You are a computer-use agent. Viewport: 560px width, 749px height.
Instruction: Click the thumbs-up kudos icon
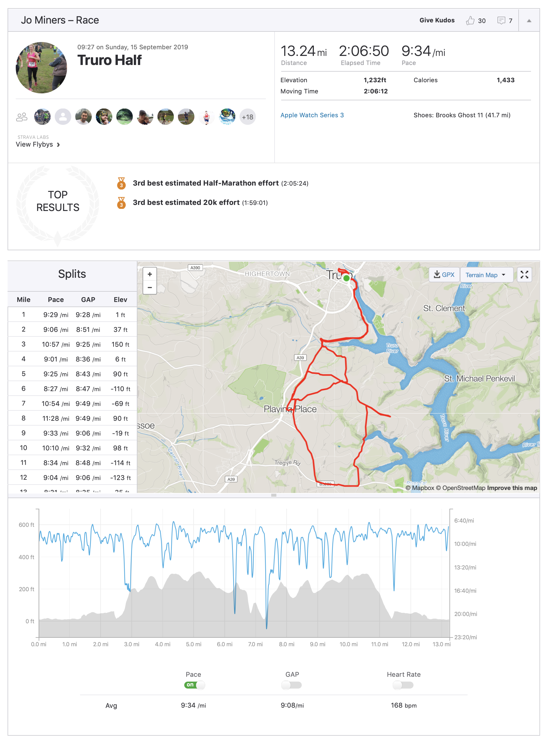[x=470, y=21]
